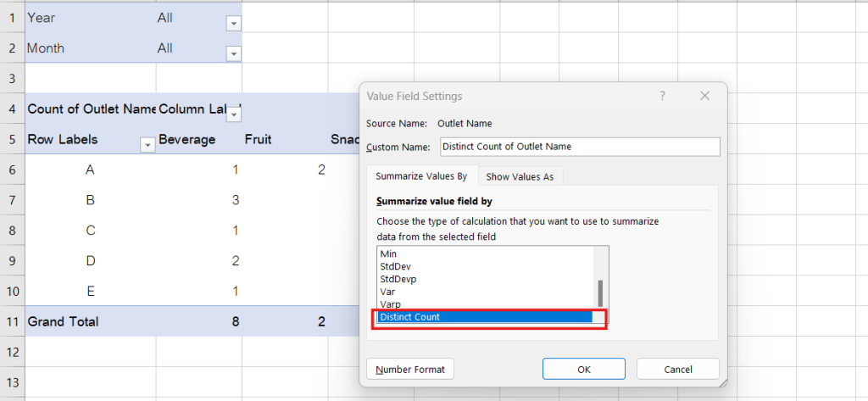Switch to the Show Values As tab
The height and width of the screenshot is (401, 868).
520,176
